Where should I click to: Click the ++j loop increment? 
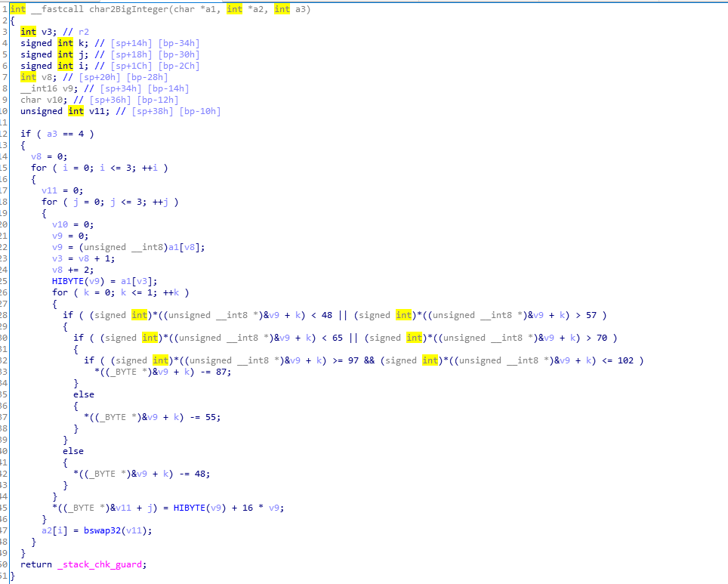161,202
